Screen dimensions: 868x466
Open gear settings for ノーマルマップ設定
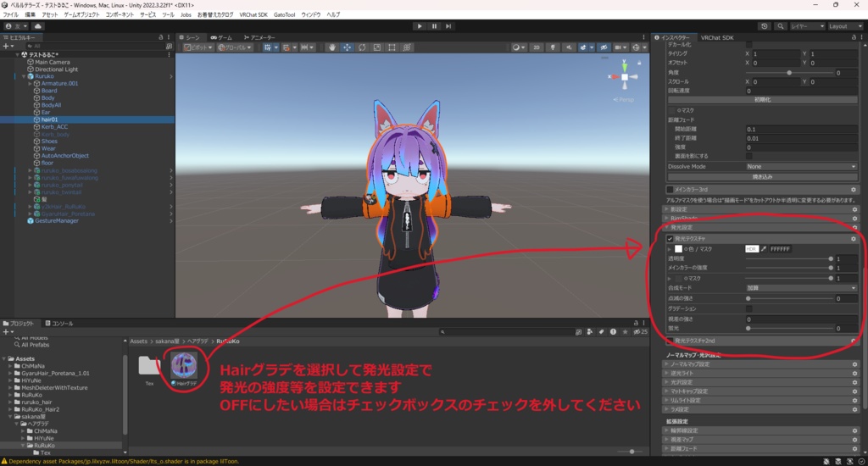pyautogui.click(x=854, y=364)
